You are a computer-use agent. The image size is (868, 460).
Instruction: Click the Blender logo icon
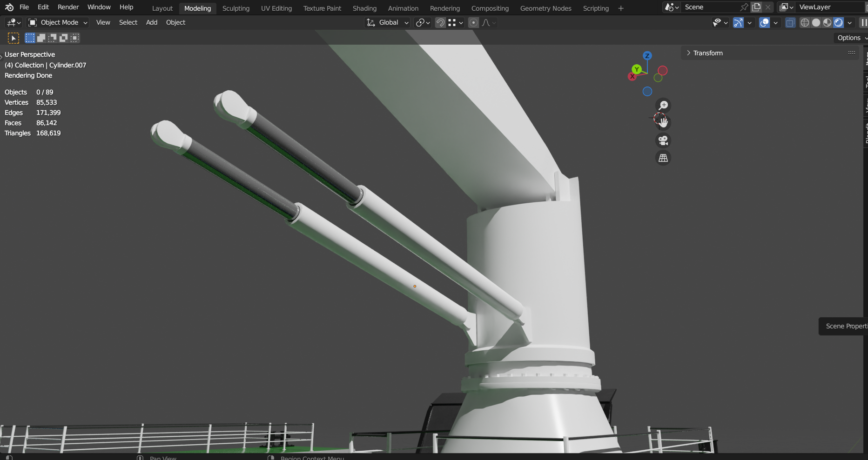point(9,7)
